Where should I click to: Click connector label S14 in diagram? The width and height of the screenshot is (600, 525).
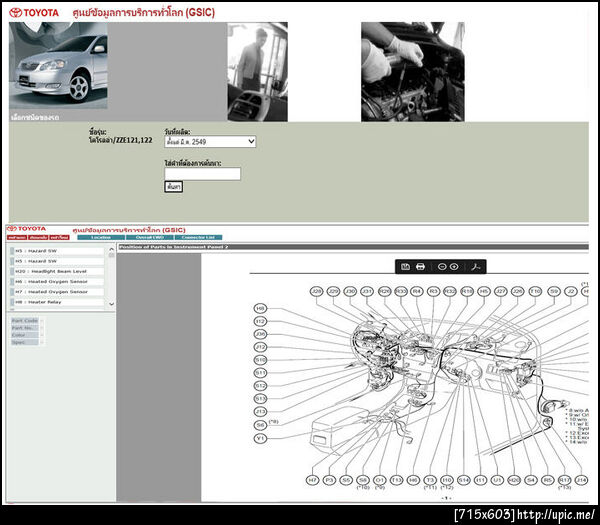click(x=464, y=480)
